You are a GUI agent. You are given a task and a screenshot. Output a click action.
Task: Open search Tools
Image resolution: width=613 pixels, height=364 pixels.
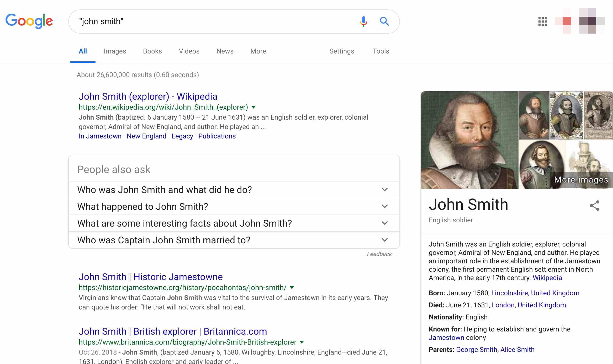coord(381,51)
